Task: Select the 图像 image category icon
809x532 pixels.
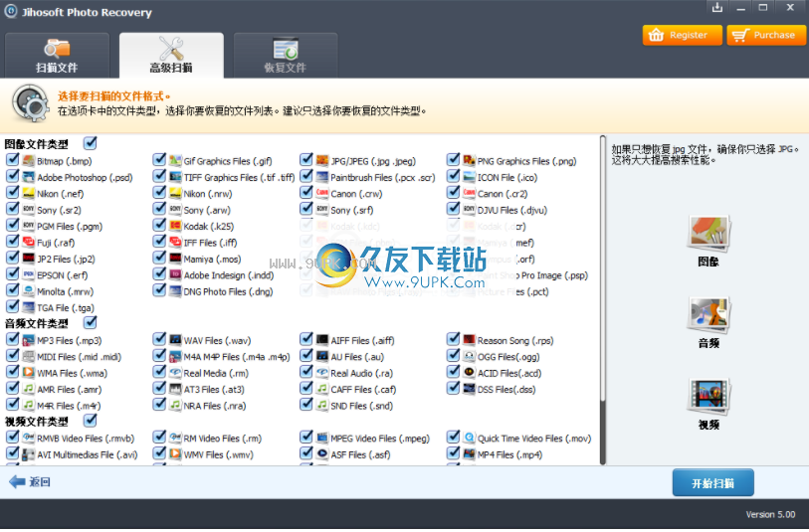Action: (x=708, y=234)
